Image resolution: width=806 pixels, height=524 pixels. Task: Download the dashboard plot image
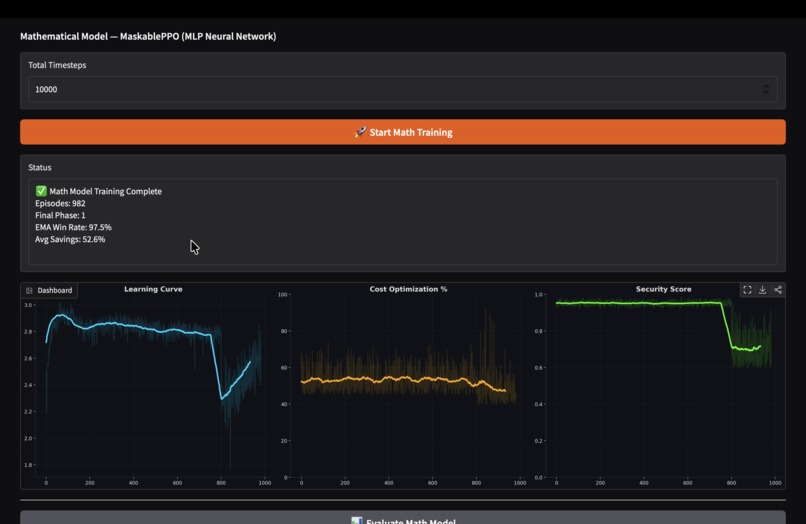click(x=762, y=290)
